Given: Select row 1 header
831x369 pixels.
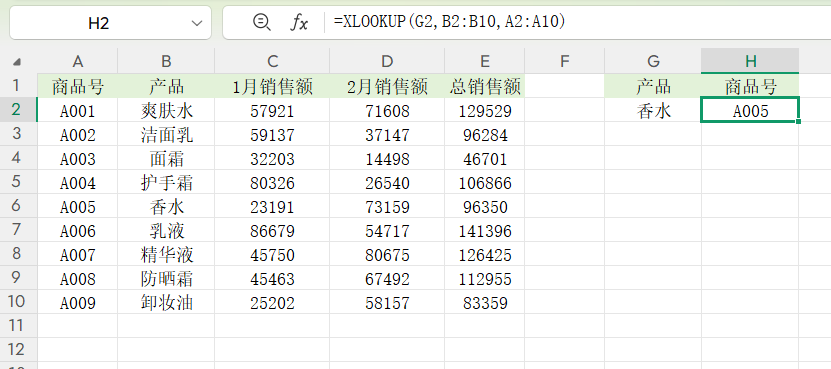Looking at the screenshot, I should pos(19,86).
